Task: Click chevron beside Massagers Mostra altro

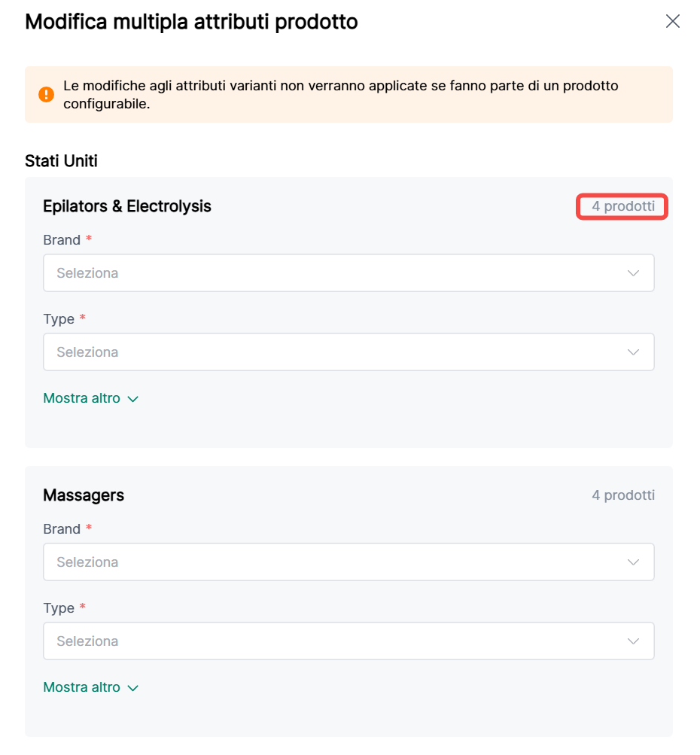Action: (133, 688)
